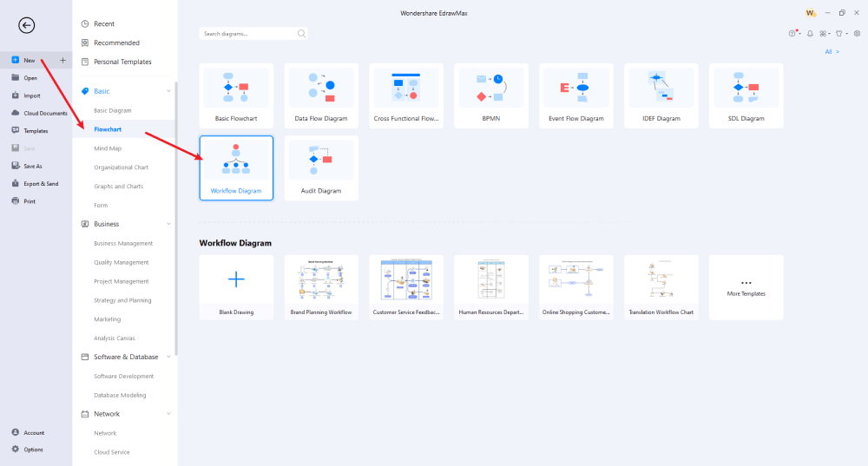Select Cloud Service category
The height and width of the screenshot is (466, 868).
coord(111,452)
